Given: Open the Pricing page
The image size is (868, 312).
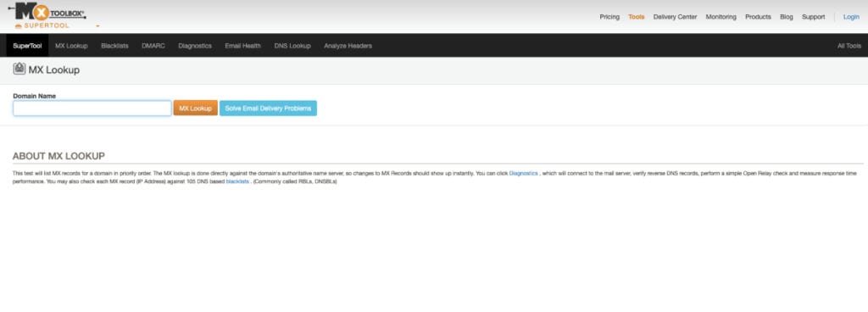Looking at the screenshot, I should pos(609,17).
